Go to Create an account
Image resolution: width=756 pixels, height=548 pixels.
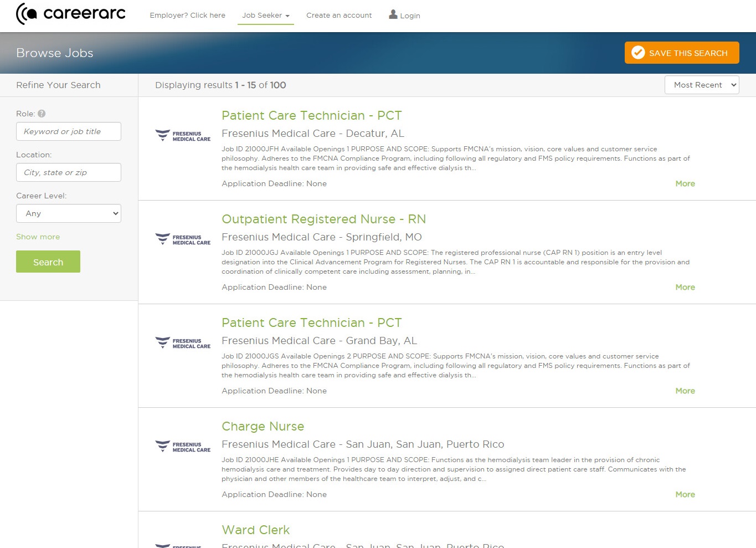[x=339, y=16]
